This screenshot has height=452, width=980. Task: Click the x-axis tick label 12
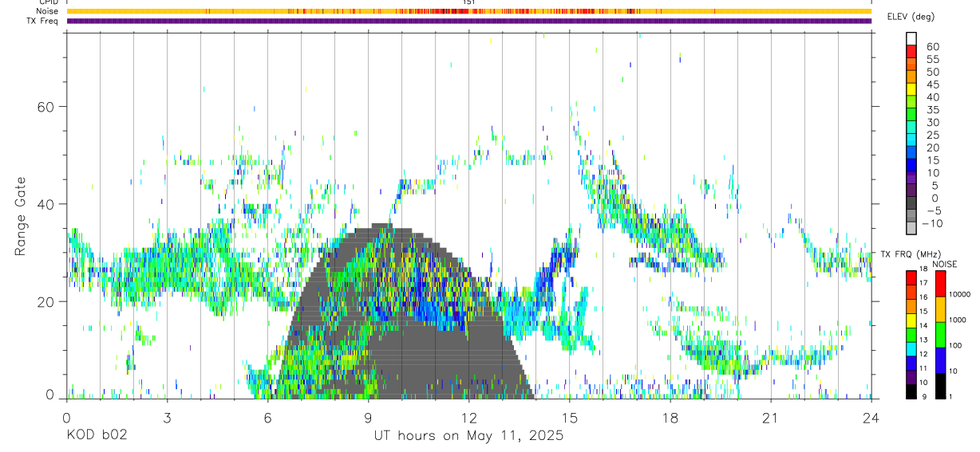pyautogui.click(x=468, y=418)
